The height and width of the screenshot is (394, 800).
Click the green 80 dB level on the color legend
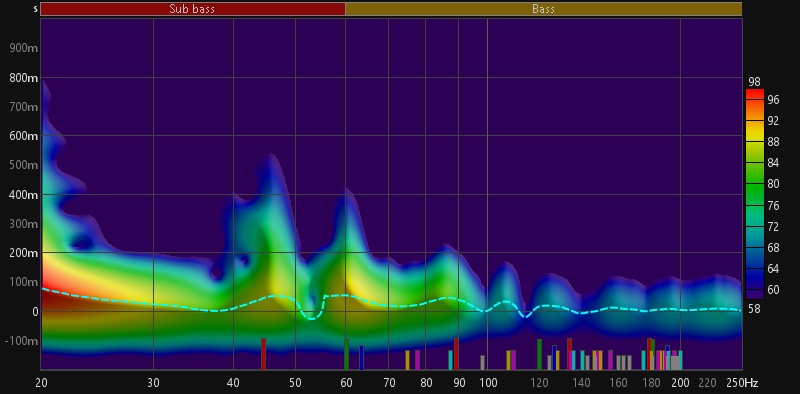click(755, 184)
